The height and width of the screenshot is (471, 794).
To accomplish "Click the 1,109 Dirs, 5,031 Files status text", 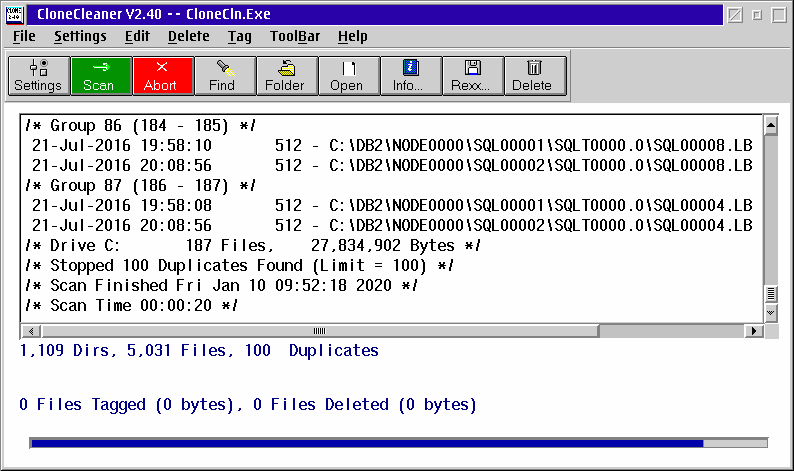I will (199, 350).
